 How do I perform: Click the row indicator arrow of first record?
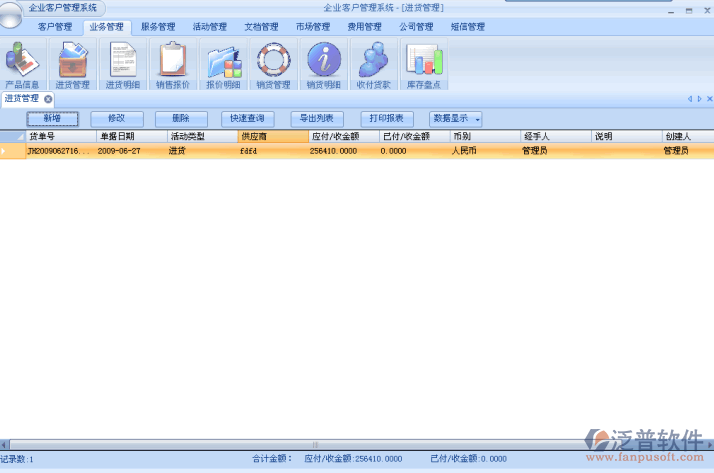click(4, 151)
